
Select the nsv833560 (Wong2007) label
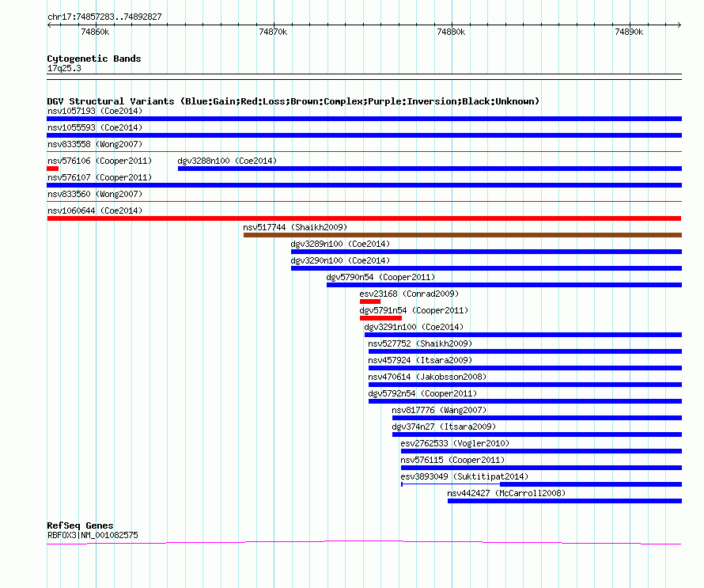(95, 194)
